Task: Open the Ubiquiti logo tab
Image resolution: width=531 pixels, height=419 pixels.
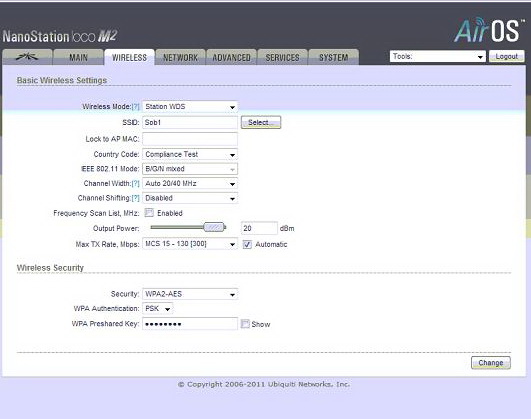Action: click(27, 57)
